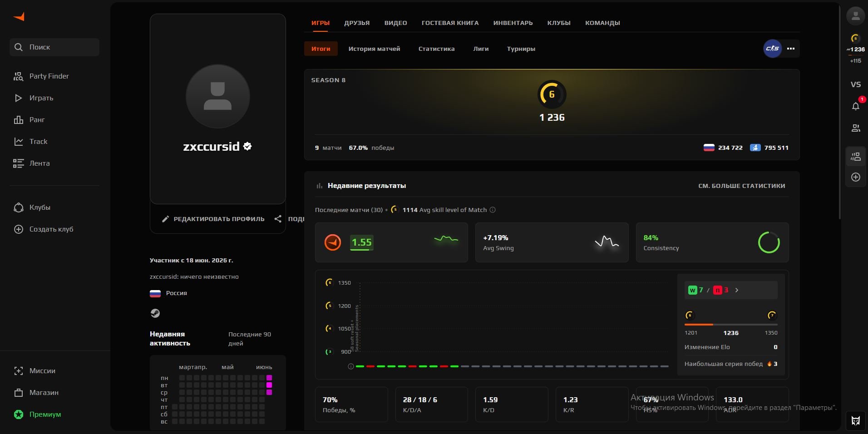The height and width of the screenshot is (434, 868).
Task: Open the Статистика sub-tab
Action: point(436,49)
